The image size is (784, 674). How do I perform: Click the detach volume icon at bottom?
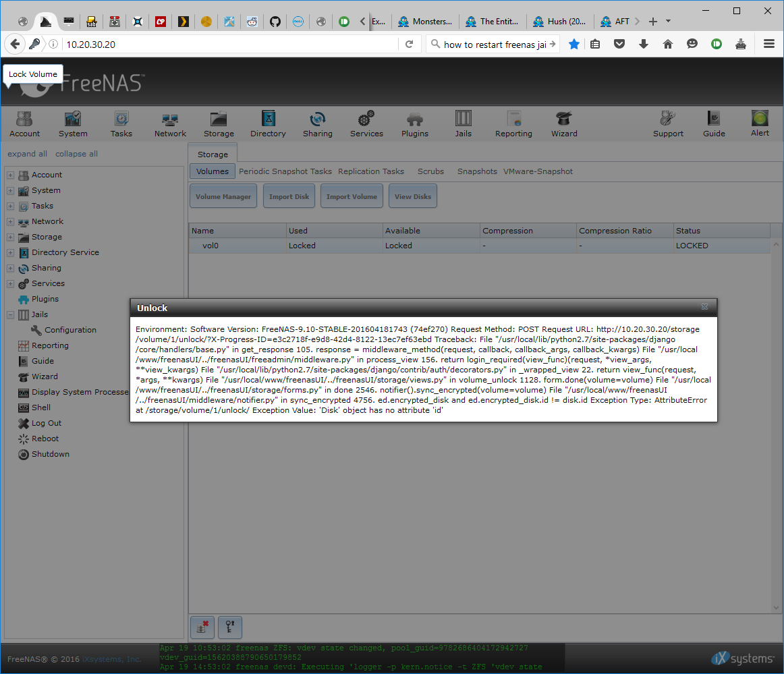click(202, 627)
